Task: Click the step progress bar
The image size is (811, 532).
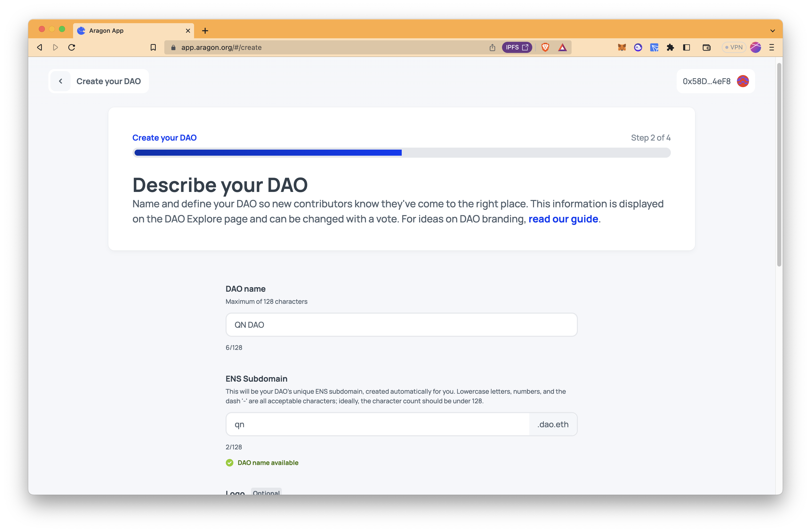Action: (x=401, y=153)
